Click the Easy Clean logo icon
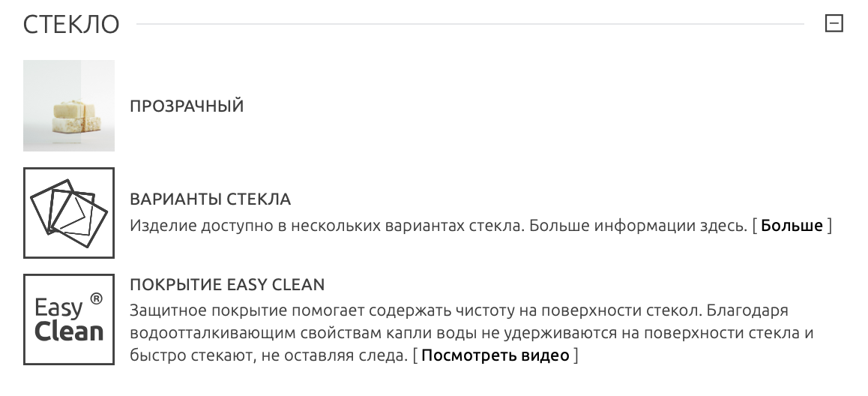 [69, 319]
